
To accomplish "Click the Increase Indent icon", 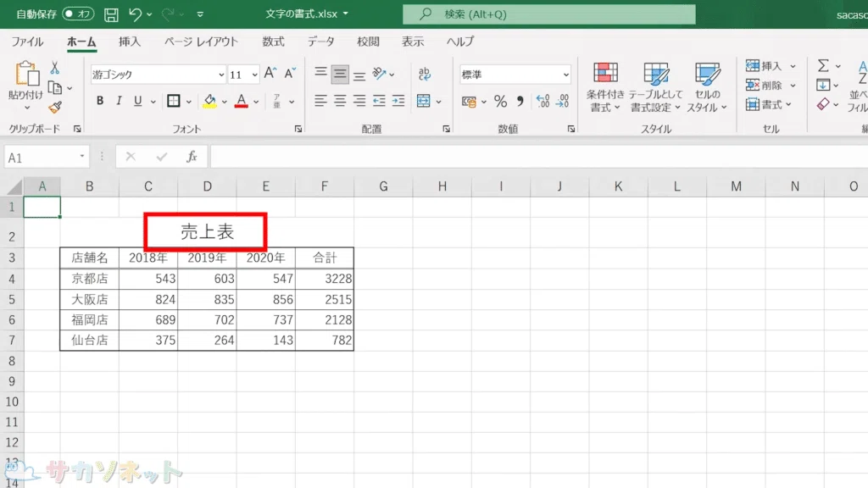I will point(398,101).
